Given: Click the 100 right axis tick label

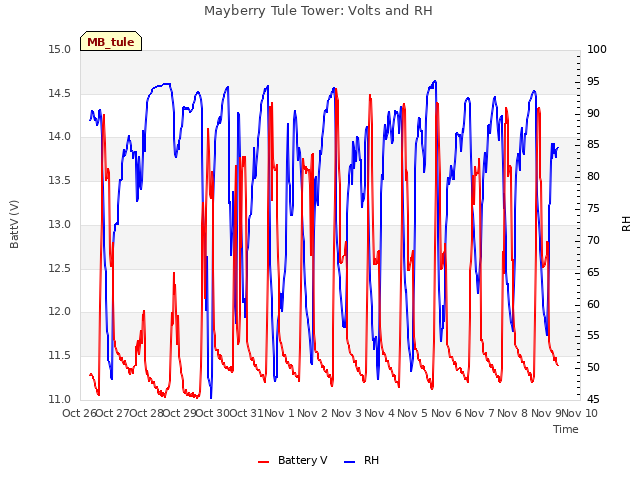Looking at the screenshot, I should [x=597, y=49].
